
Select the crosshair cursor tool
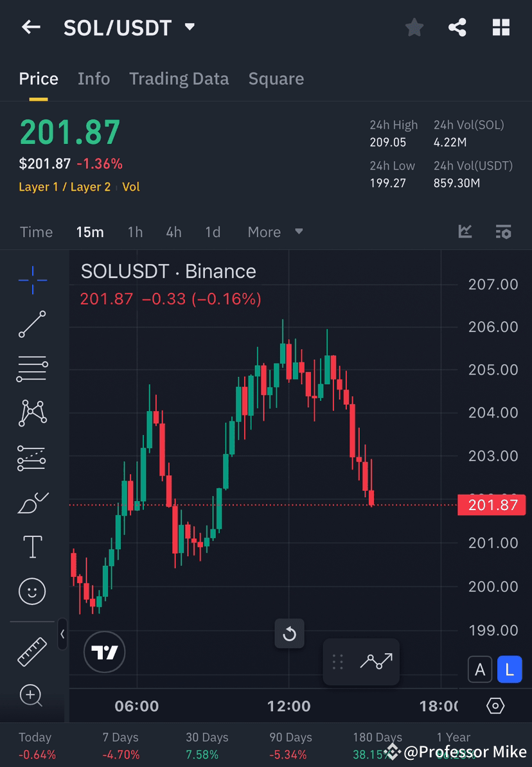tap(32, 279)
